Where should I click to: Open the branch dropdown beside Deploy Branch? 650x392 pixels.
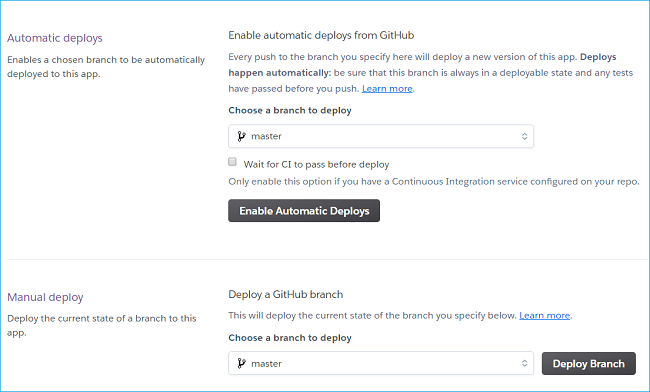pos(381,363)
